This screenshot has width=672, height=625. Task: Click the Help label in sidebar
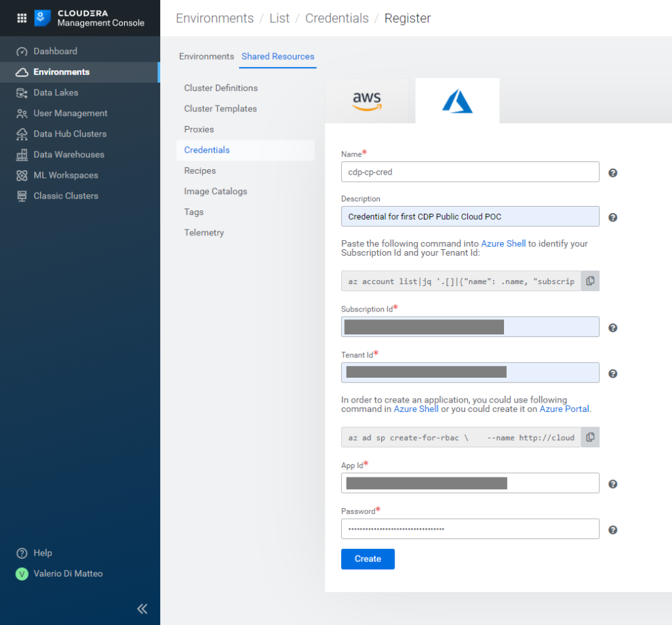pos(43,553)
